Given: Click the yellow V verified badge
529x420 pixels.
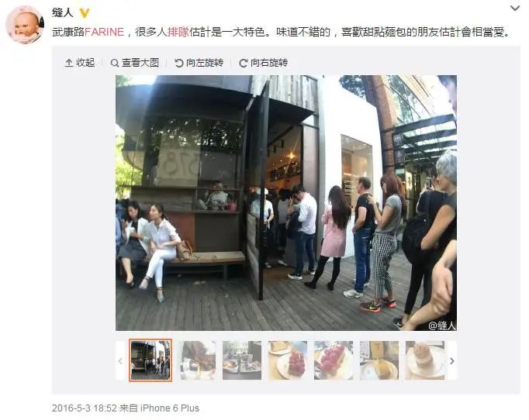Looking at the screenshot, I should click(x=85, y=13).
